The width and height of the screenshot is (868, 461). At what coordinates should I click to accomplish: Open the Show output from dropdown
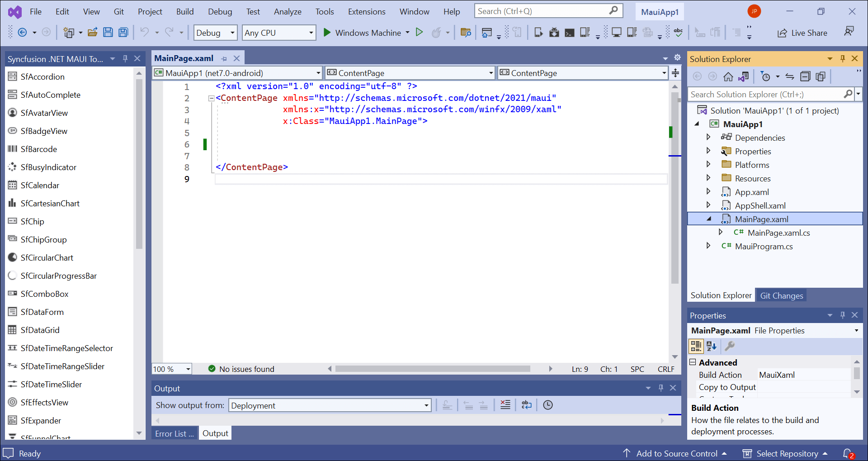pyautogui.click(x=330, y=405)
